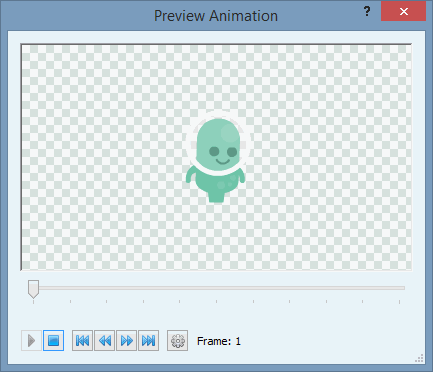Start playback with the Play button
The height and width of the screenshot is (372, 433).
click(31, 341)
